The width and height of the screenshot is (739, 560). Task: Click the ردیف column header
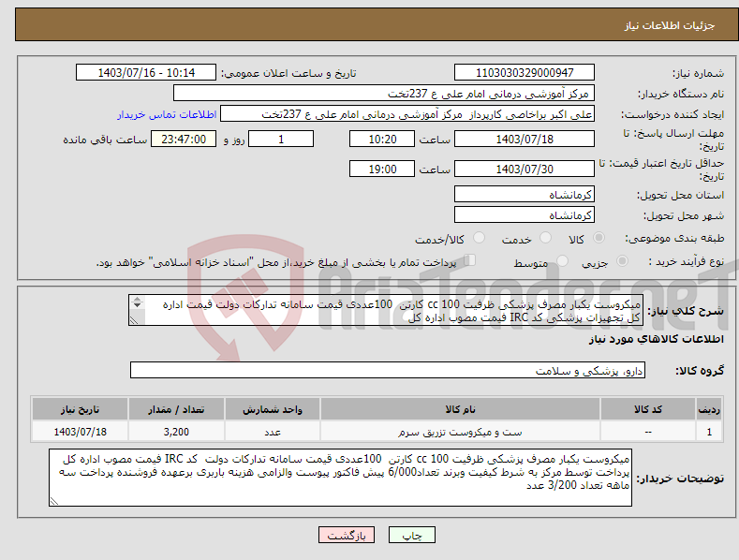coord(709,409)
